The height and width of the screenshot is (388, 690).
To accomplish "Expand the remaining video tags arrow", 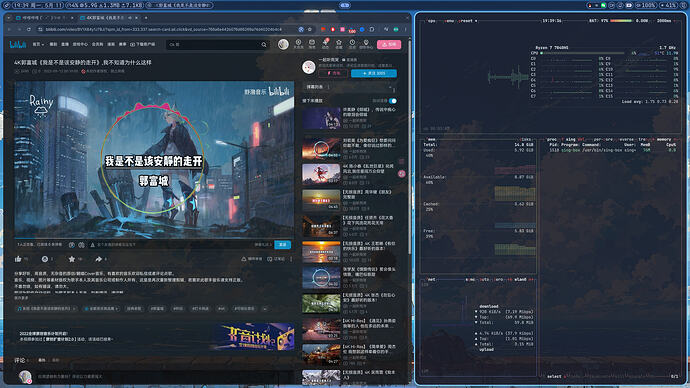I will tap(264, 309).
